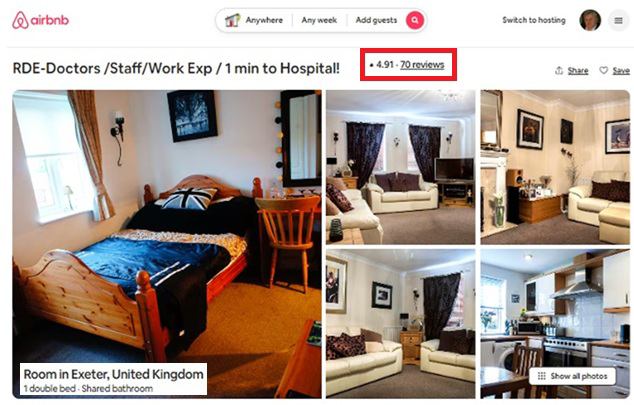Image resolution: width=634 pixels, height=405 pixels.
Task: Select the Anywhere search option
Action: (x=264, y=20)
